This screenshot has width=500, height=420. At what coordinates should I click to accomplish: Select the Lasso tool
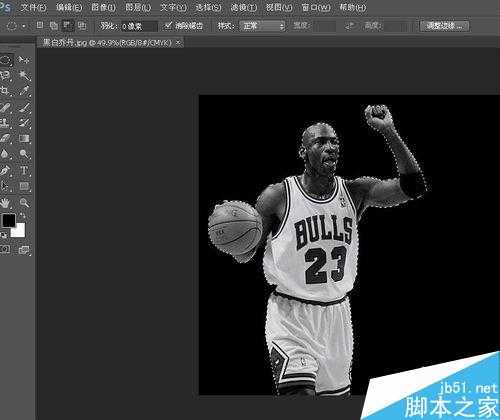click(x=5, y=76)
